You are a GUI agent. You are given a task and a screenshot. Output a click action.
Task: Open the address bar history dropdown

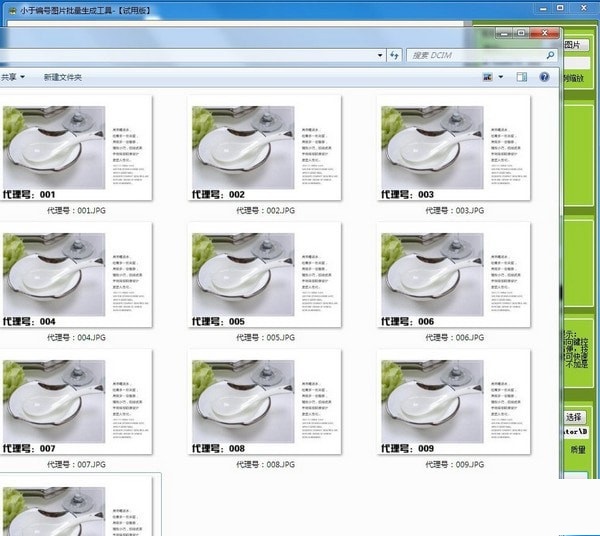(x=380, y=55)
